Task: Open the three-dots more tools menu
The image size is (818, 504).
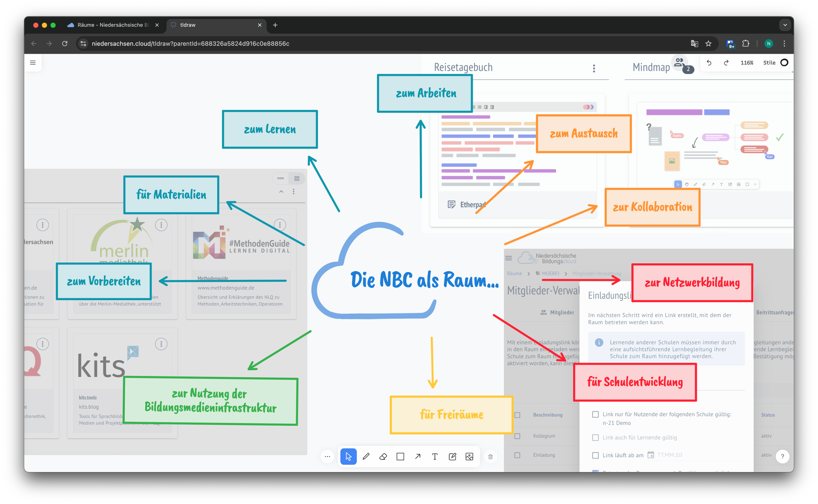Action: [x=327, y=457]
